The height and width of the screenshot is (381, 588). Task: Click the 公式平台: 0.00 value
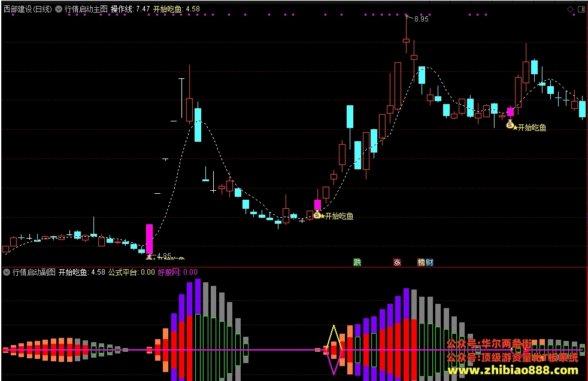point(132,272)
